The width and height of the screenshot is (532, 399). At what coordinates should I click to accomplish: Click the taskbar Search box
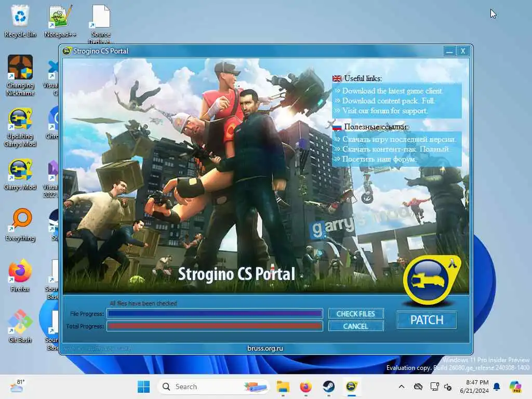pos(213,387)
